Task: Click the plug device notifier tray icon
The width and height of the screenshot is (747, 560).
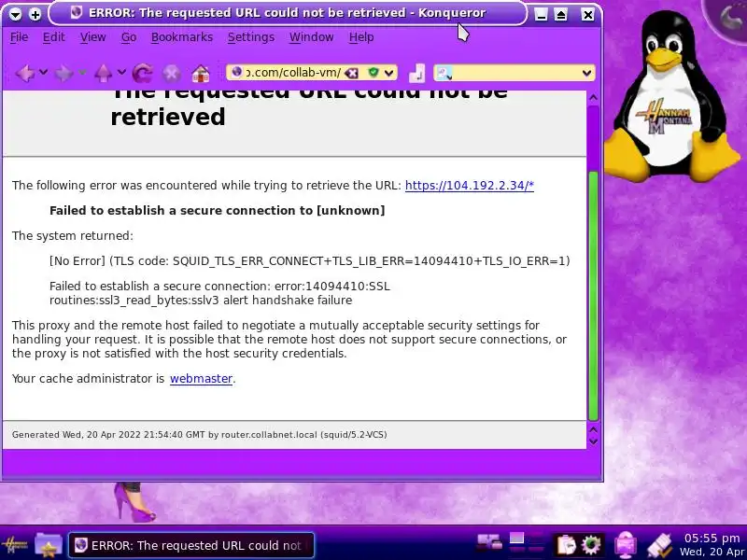Action: point(660,544)
